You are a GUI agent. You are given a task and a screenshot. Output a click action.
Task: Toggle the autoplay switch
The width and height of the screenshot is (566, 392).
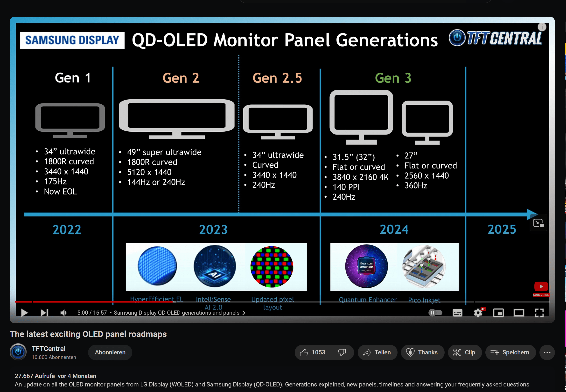point(435,313)
